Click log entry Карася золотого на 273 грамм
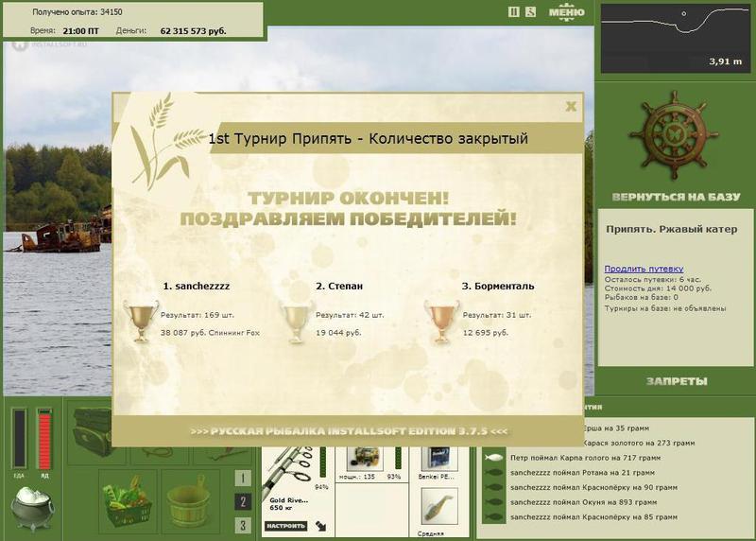756x541 pixels. tap(639, 443)
